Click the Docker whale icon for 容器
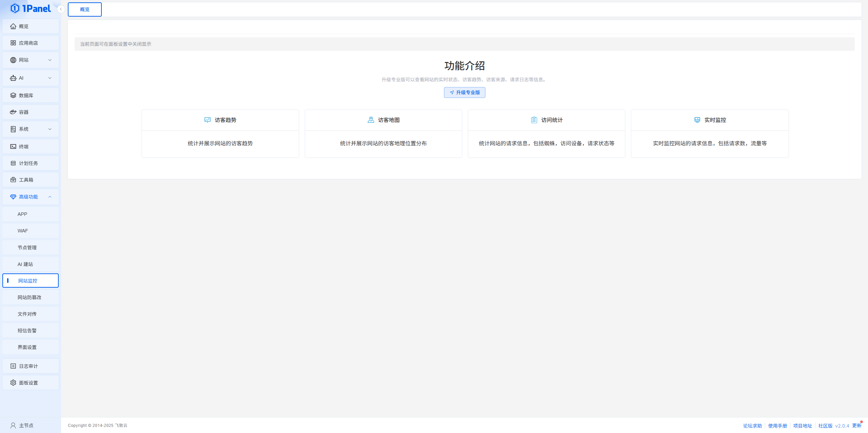Screen dimensions: 868x433 [x=13, y=112]
